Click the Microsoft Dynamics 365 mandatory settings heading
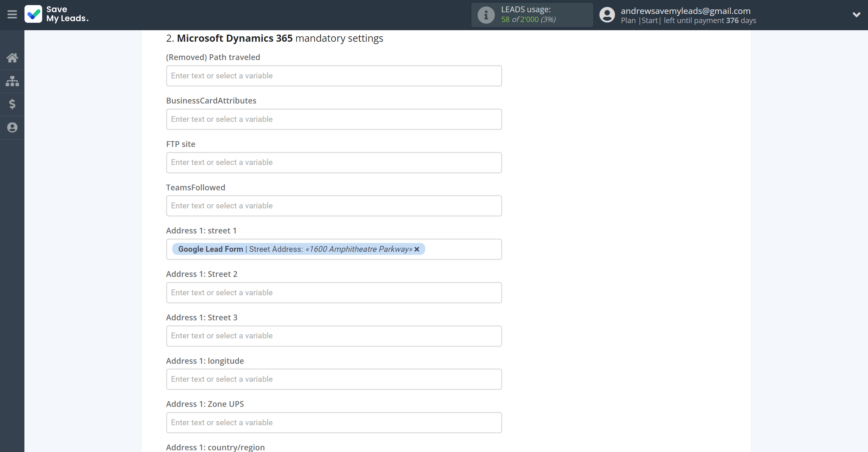 [x=275, y=38]
